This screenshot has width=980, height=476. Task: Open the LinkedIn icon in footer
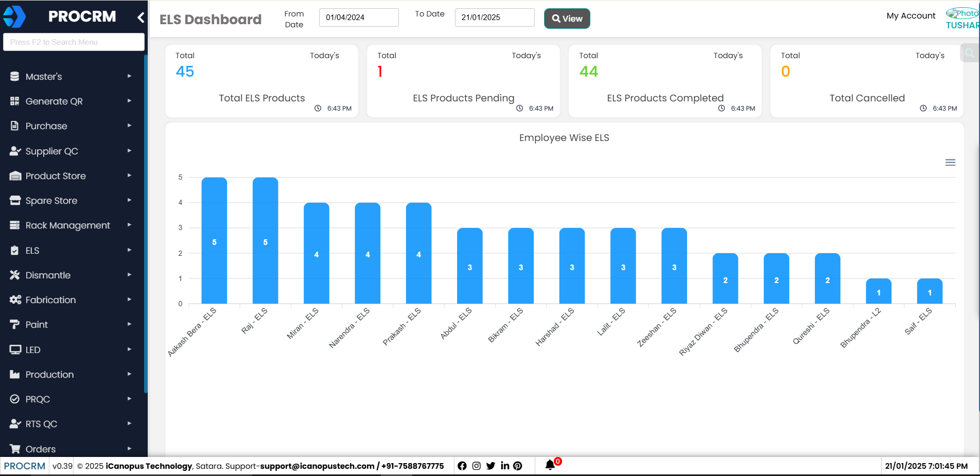click(x=504, y=466)
